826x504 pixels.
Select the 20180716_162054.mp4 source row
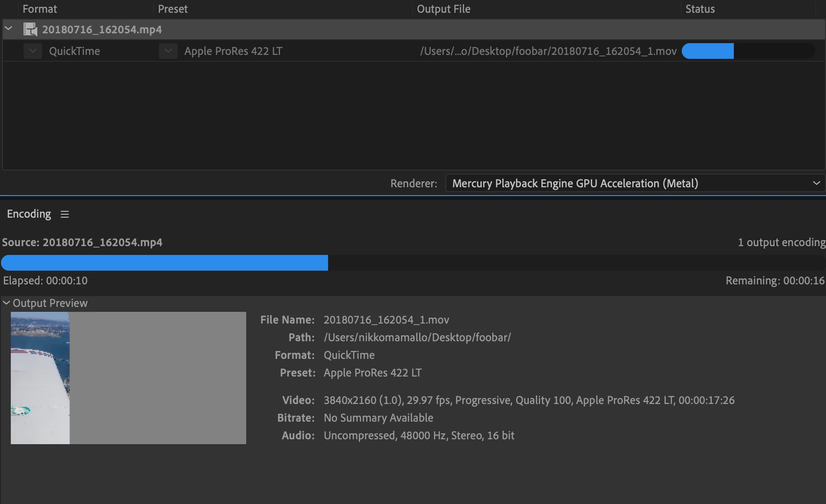click(413, 29)
